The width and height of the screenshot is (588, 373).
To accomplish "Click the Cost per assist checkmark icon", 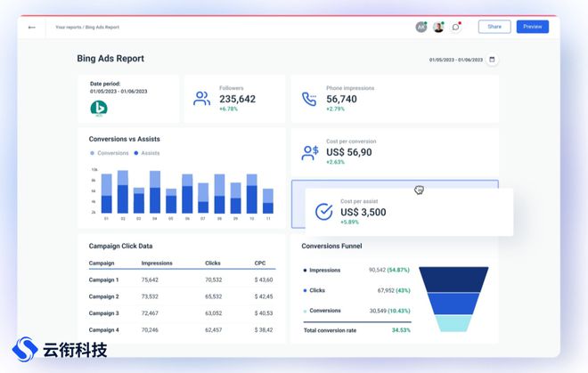I will (323, 212).
